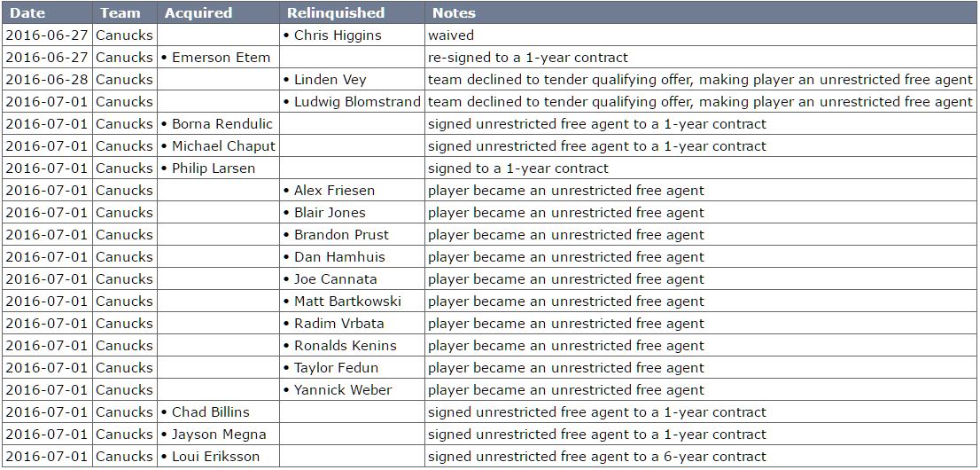Open Michael Chaput player entry
The width and height of the screenshot is (980, 470).
pos(223,146)
